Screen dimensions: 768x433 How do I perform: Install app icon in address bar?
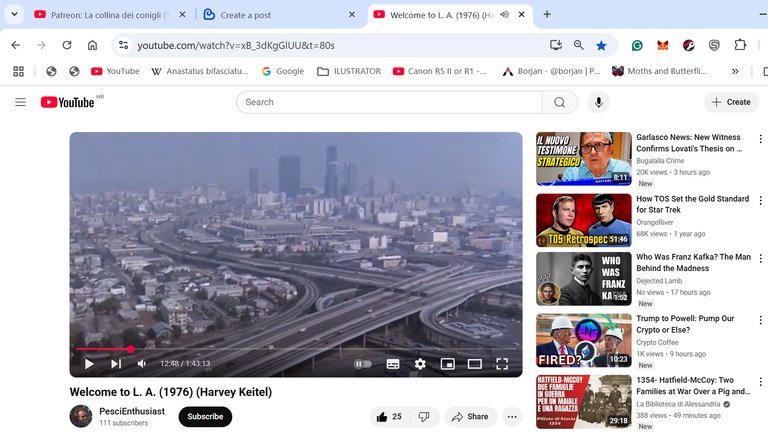(x=556, y=45)
